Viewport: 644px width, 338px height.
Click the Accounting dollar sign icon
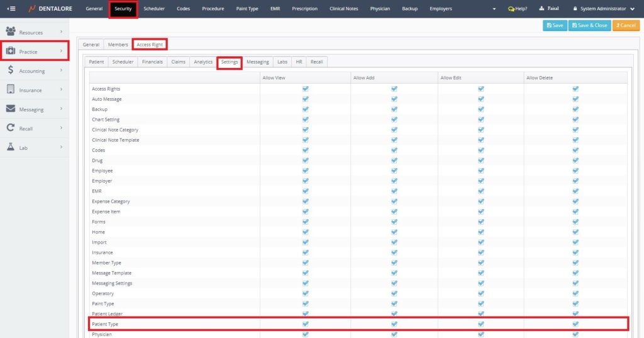click(x=11, y=70)
